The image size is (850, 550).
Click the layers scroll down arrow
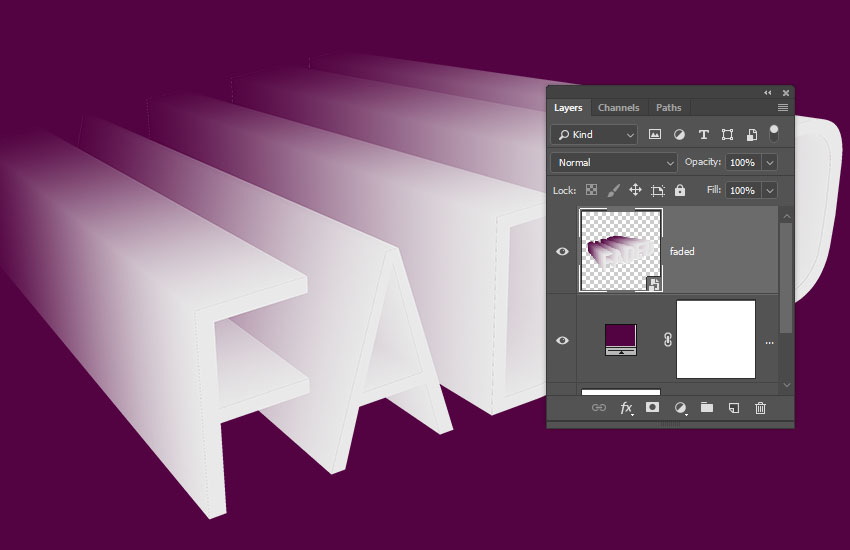(787, 385)
